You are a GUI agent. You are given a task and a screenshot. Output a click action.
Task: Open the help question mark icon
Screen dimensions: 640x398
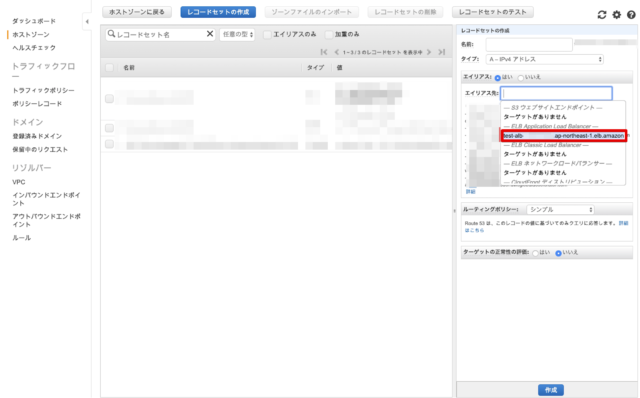(631, 15)
